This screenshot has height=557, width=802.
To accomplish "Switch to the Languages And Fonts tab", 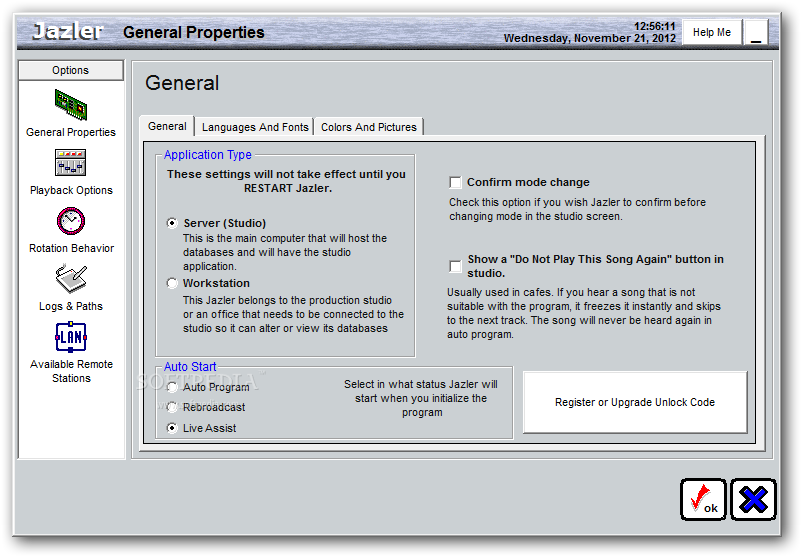I will pos(255,127).
